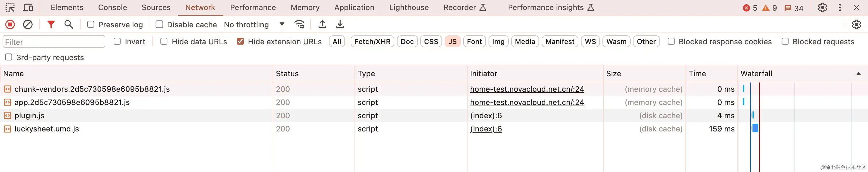Open the No throttling dropdown

coord(254,24)
